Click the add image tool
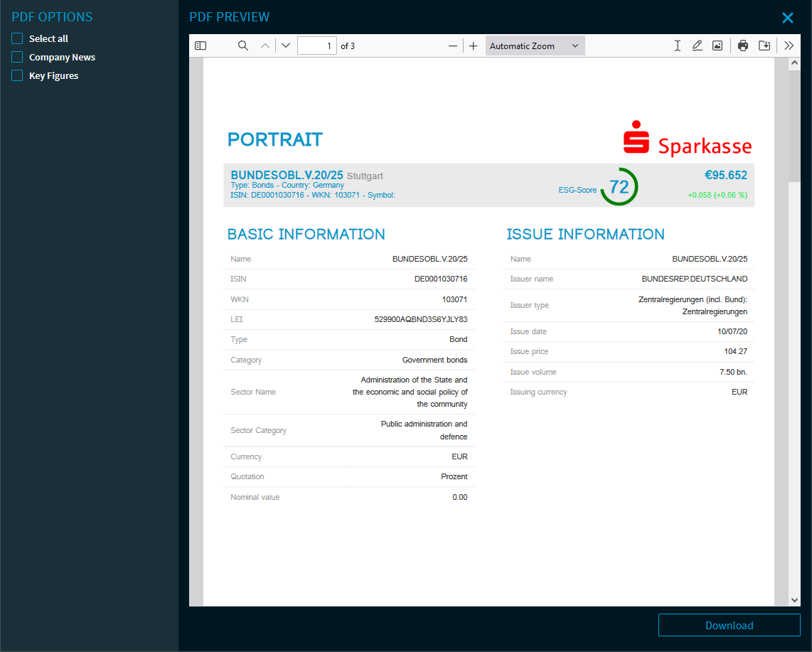 (x=717, y=46)
